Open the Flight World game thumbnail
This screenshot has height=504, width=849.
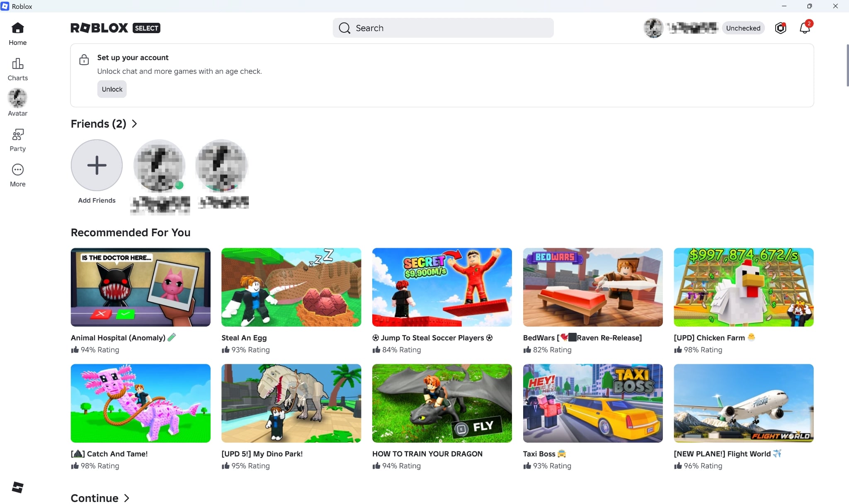coord(744,403)
